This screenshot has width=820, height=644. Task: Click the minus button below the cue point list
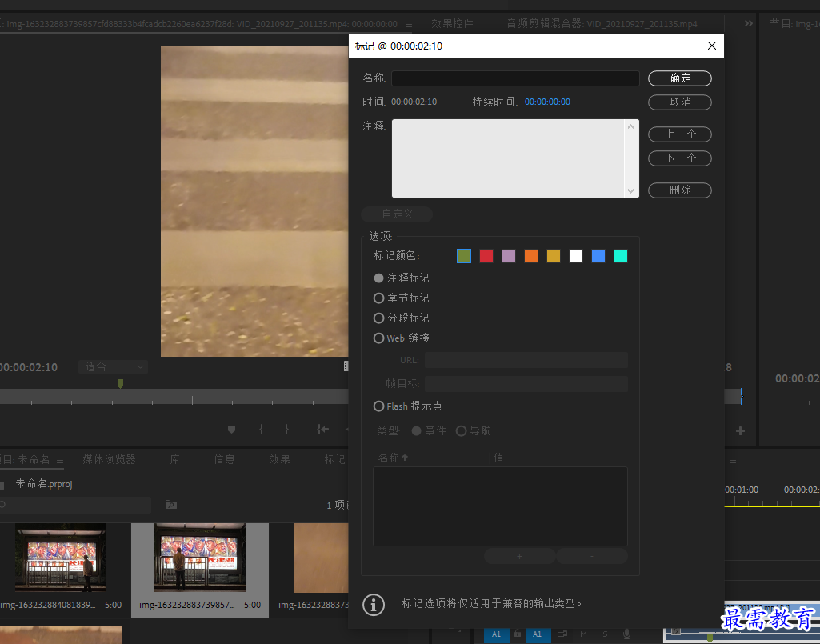coord(592,557)
